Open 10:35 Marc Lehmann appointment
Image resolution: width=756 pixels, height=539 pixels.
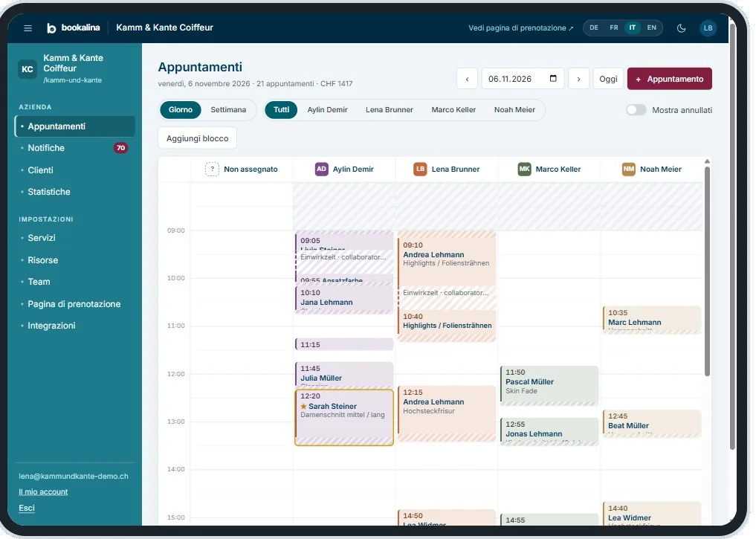652,320
